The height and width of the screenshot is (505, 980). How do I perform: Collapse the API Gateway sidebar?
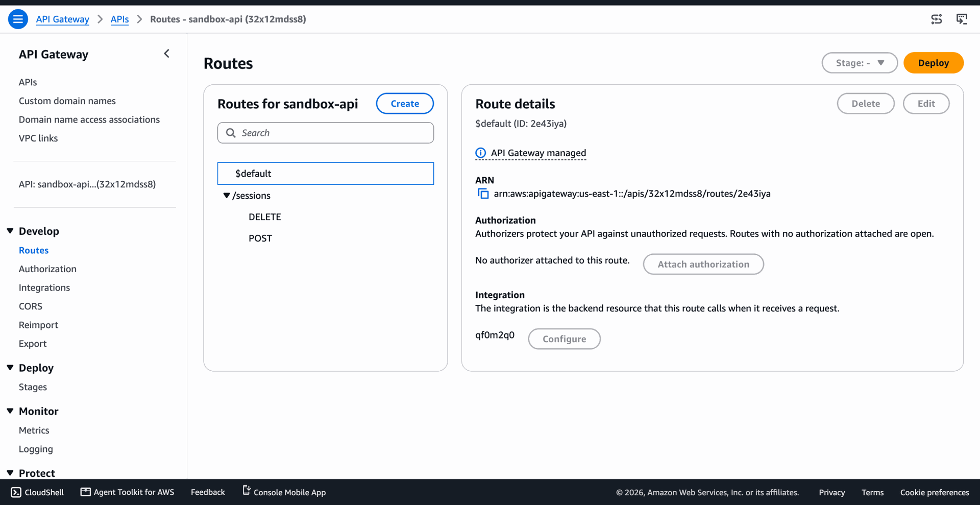coord(167,54)
